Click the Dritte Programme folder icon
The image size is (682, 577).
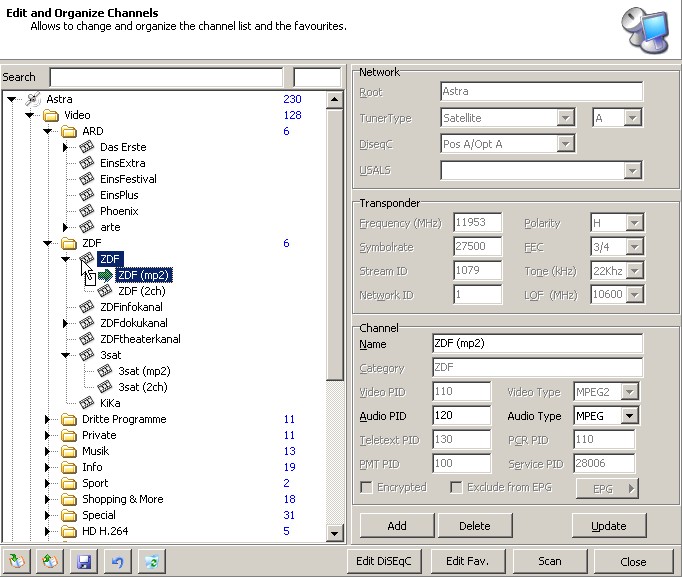coord(69,419)
